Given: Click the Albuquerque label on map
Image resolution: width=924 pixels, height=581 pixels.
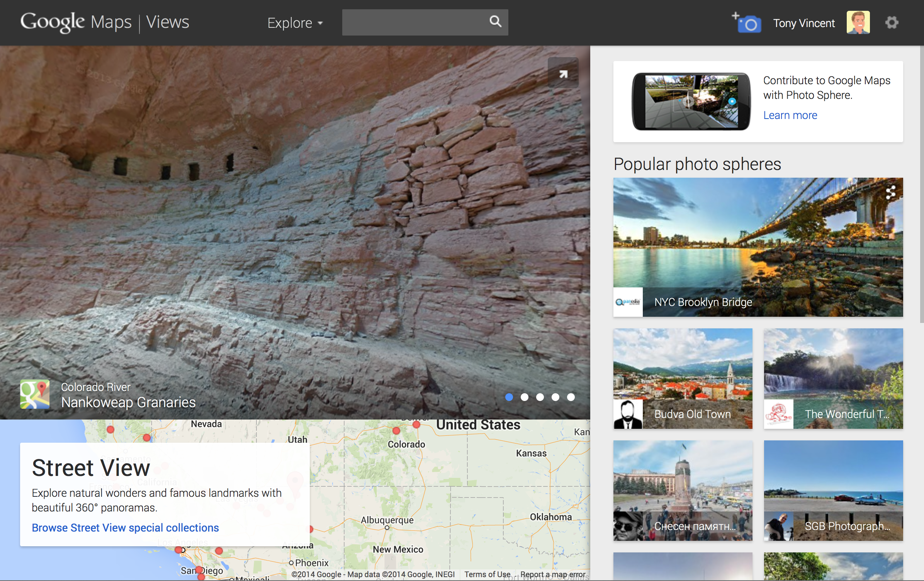Looking at the screenshot, I should (387, 520).
